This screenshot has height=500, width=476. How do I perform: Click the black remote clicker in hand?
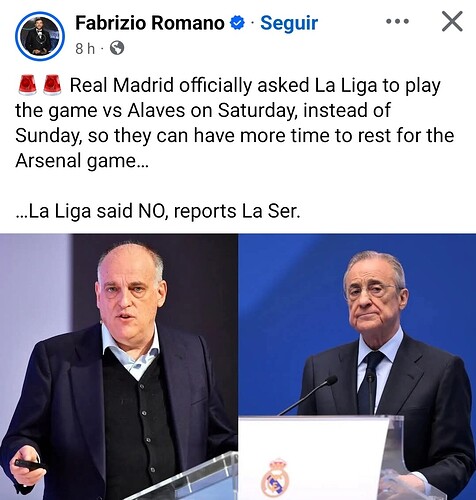click(29, 465)
